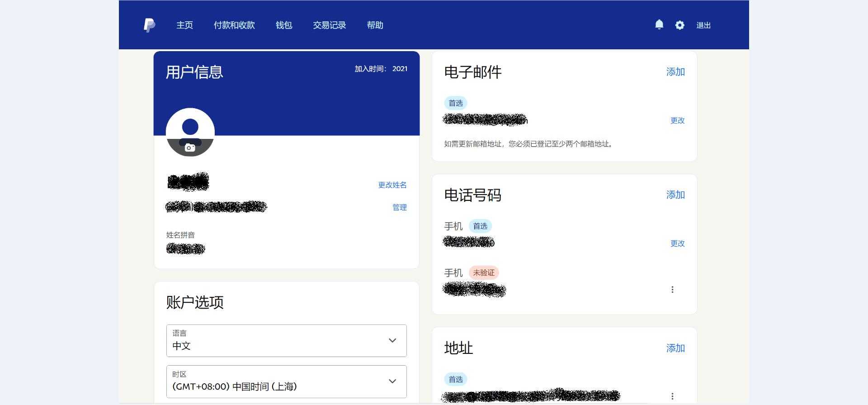View 交易记录 transaction history
This screenshot has height=405, width=868.
[x=329, y=25]
